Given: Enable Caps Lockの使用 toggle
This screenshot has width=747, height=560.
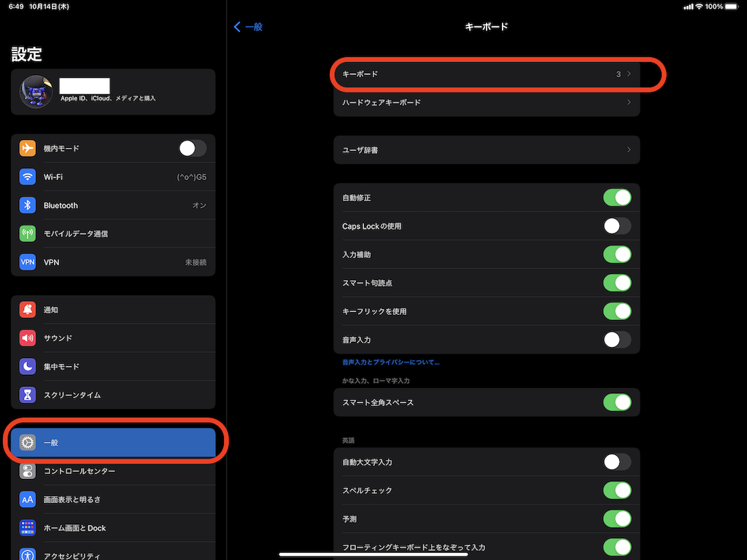Looking at the screenshot, I should [616, 226].
